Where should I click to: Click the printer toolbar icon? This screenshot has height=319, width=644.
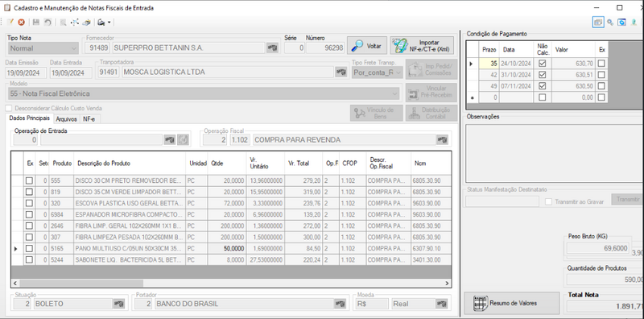click(x=101, y=23)
